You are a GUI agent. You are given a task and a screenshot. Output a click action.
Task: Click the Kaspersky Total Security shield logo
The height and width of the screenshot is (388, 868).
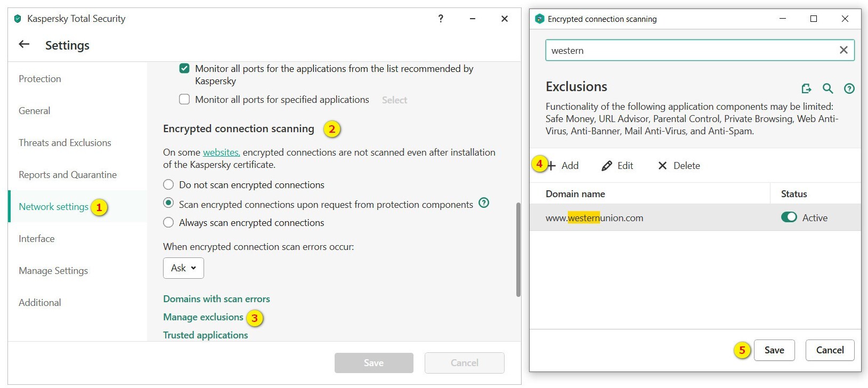click(x=18, y=19)
